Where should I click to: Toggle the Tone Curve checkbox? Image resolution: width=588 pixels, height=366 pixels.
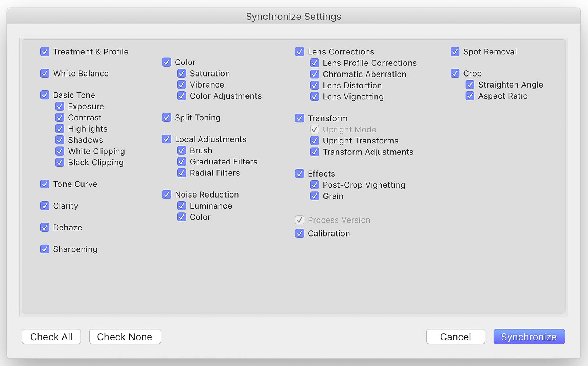pyautogui.click(x=45, y=184)
